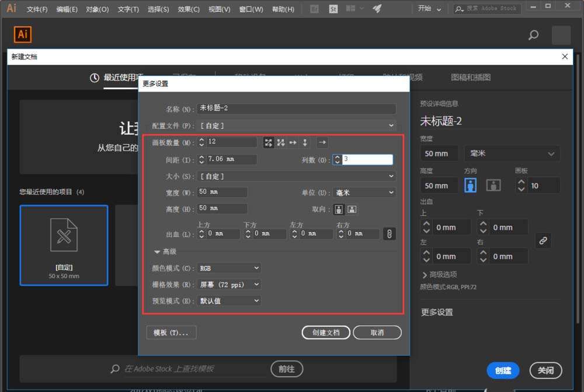Click the 模板(T)... button
This screenshot has width=584, height=392.
(171, 332)
